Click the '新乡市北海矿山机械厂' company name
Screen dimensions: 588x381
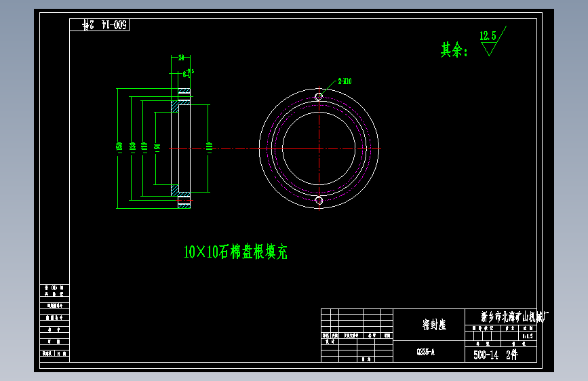coord(515,317)
